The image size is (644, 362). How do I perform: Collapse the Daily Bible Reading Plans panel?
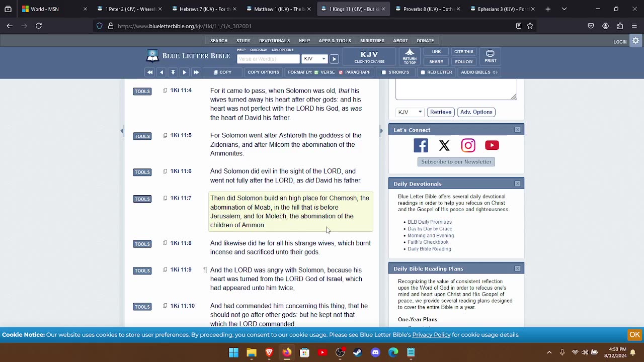tap(517, 268)
